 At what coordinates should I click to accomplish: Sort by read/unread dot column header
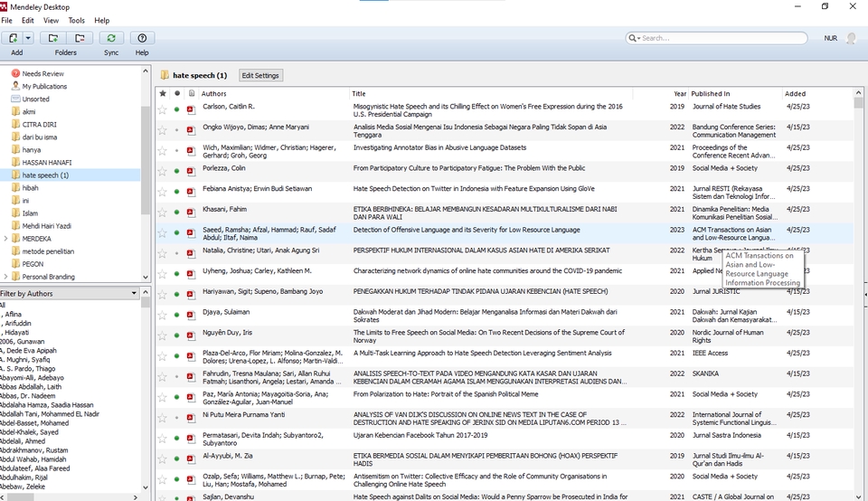pos(177,93)
